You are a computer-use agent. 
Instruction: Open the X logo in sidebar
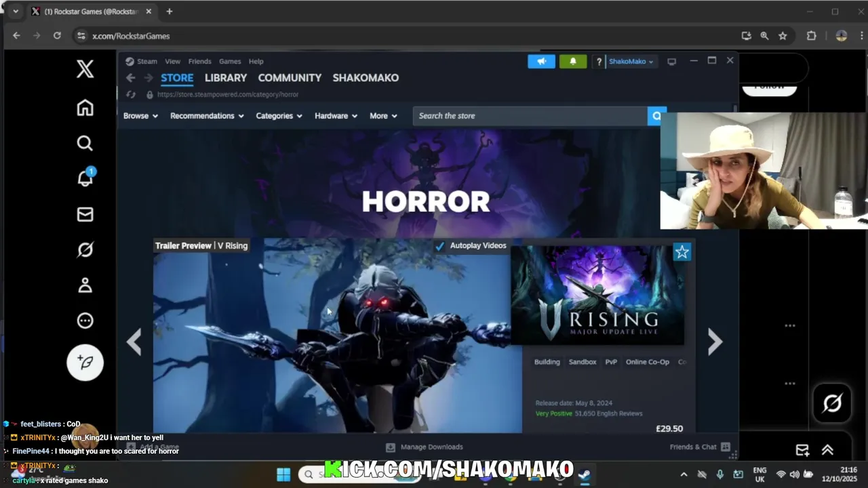coord(85,68)
